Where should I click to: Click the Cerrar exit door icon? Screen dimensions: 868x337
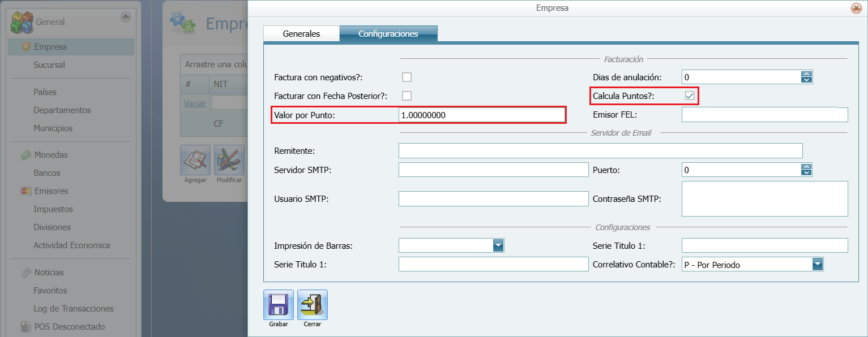[x=312, y=303]
